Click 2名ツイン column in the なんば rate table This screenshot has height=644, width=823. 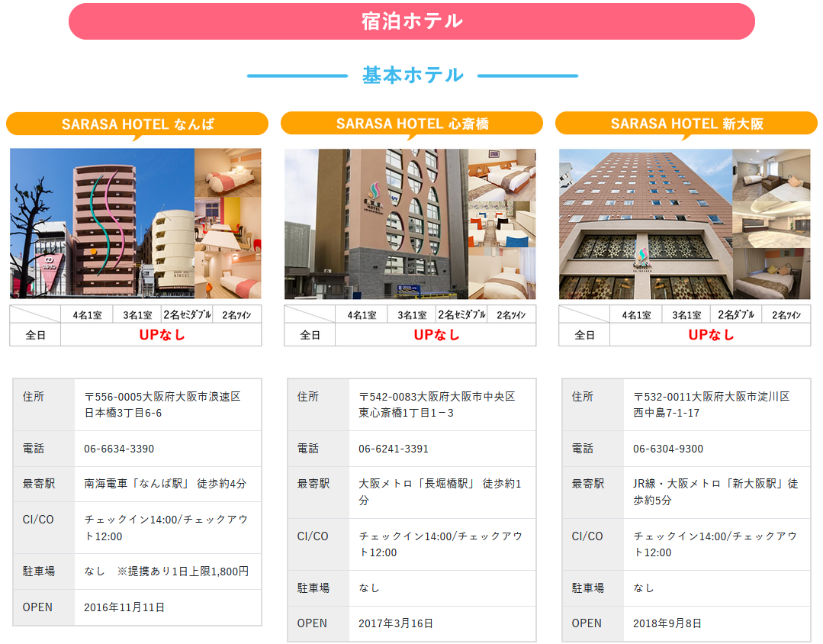click(236, 314)
